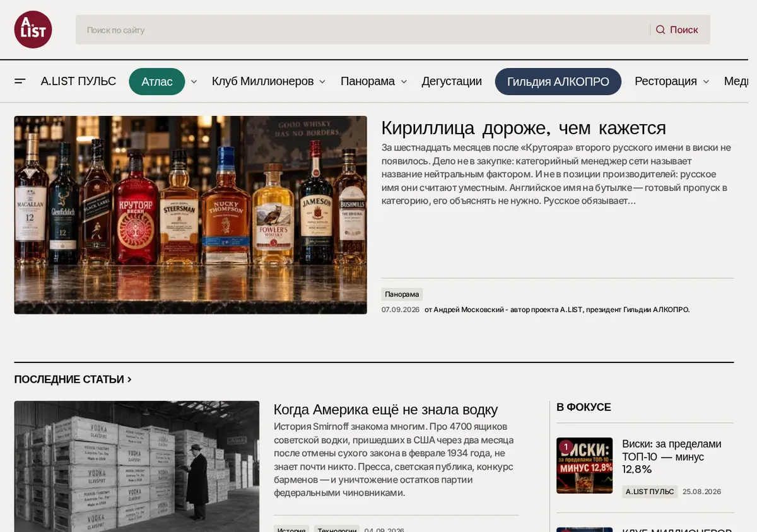Open the Кириллица дороже, чем кажется headline
757x532 pixels.
pyautogui.click(x=524, y=127)
